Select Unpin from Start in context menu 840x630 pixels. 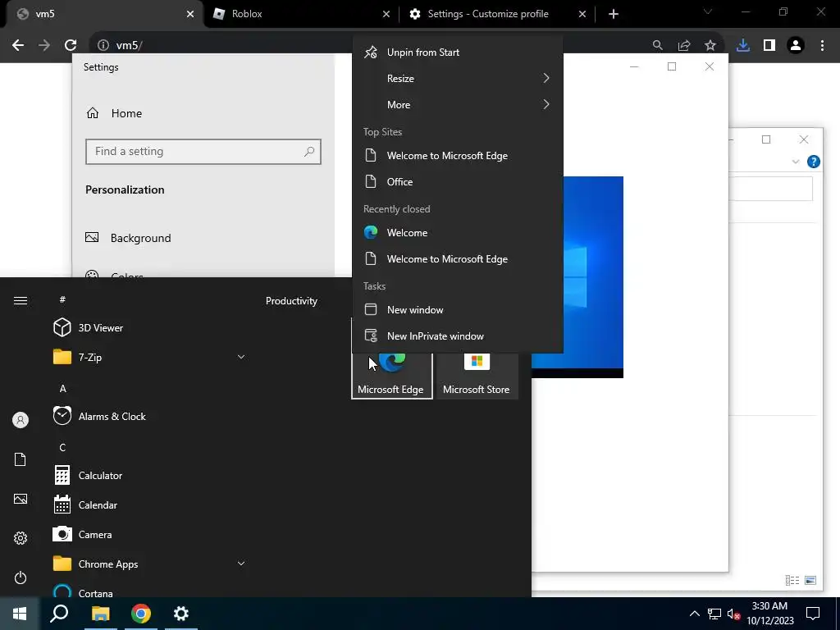pos(458,52)
